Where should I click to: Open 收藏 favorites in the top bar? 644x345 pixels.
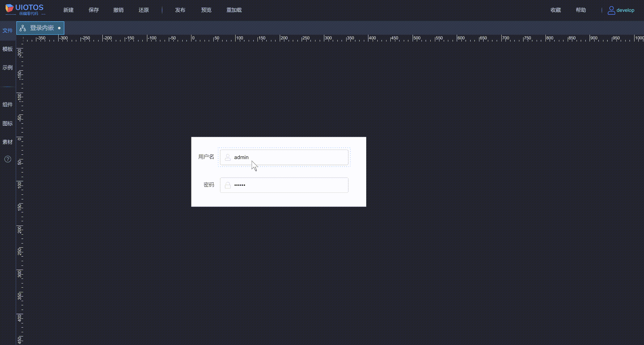555,10
